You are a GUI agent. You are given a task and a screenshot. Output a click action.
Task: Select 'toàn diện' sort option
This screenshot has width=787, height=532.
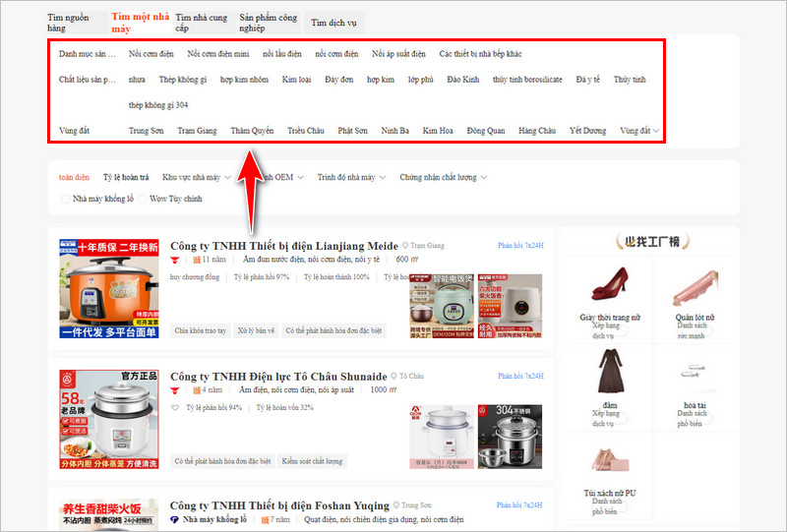click(x=74, y=177)
